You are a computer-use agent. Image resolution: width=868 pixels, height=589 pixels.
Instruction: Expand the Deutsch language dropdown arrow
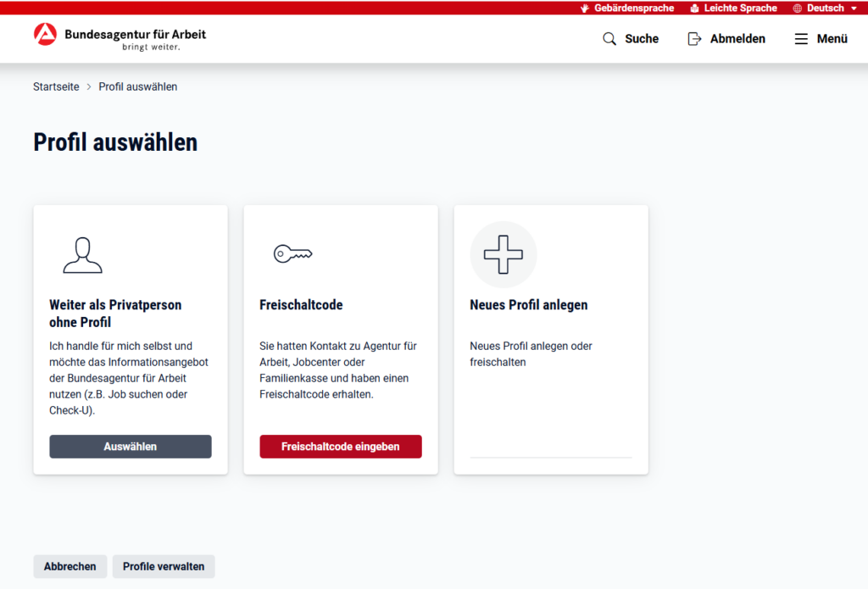854,8
